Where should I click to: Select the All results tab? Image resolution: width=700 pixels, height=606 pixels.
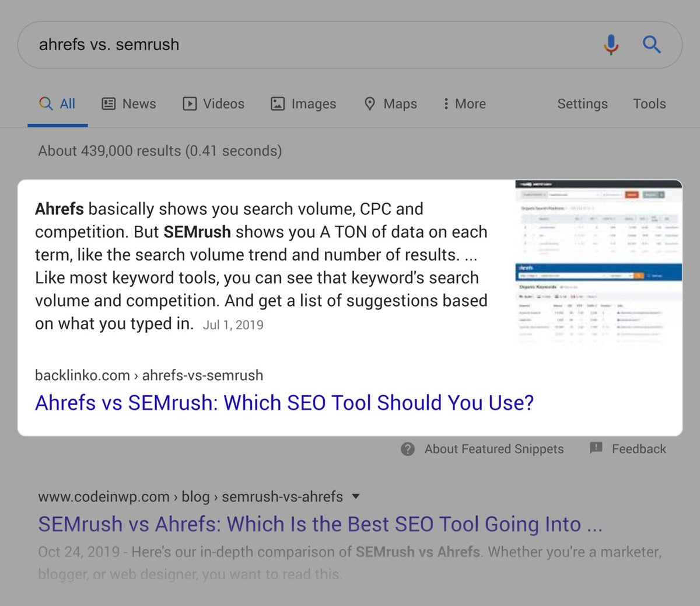57,104
